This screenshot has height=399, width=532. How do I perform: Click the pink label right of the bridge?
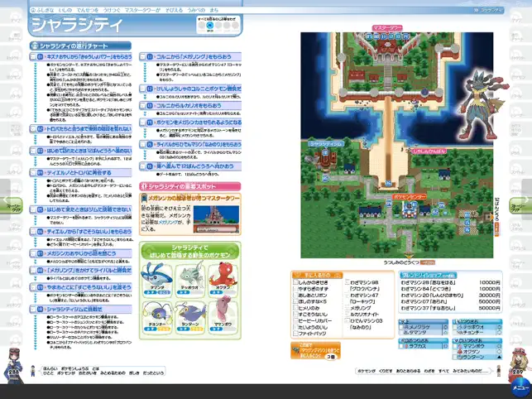[x=429, y=151]
